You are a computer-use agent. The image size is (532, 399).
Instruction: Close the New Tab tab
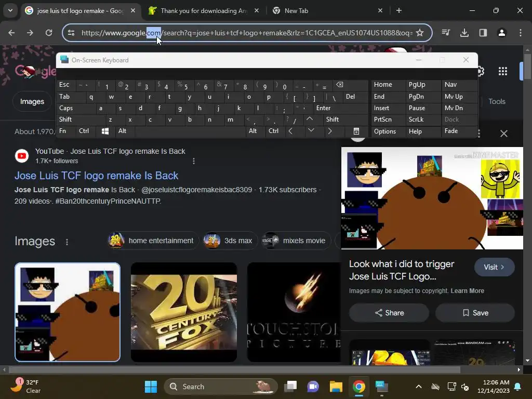tap(380, 11)
